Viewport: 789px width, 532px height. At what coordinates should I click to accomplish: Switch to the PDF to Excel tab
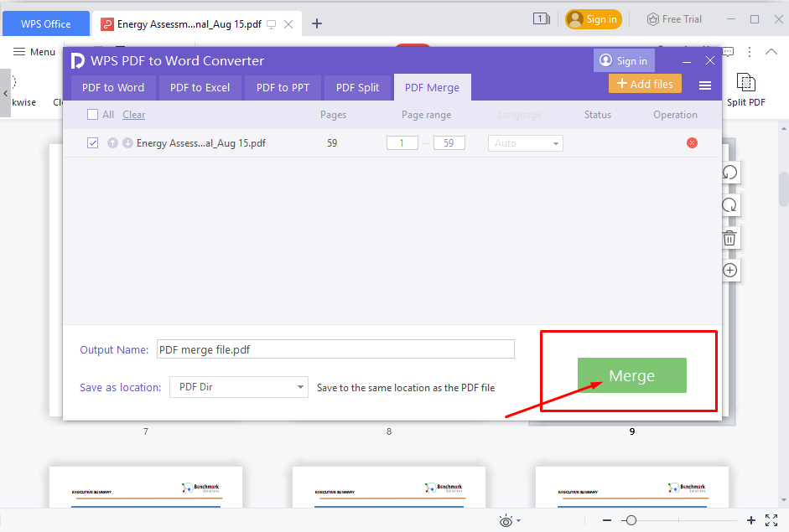200,87
